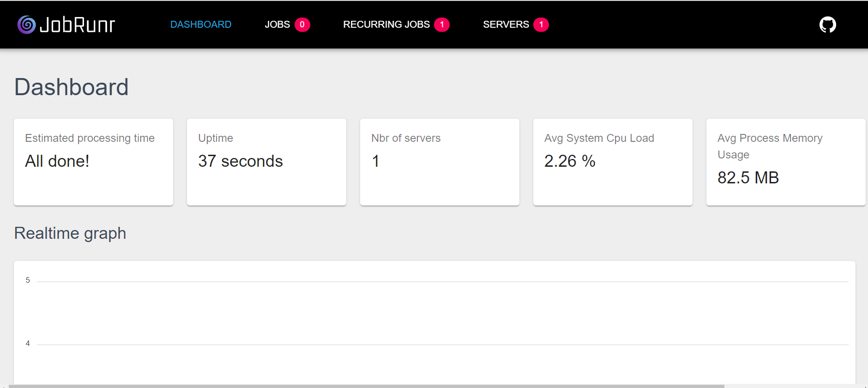Select the Uptime card
This screenshot has height=388, width=868.
coord(266,162)
